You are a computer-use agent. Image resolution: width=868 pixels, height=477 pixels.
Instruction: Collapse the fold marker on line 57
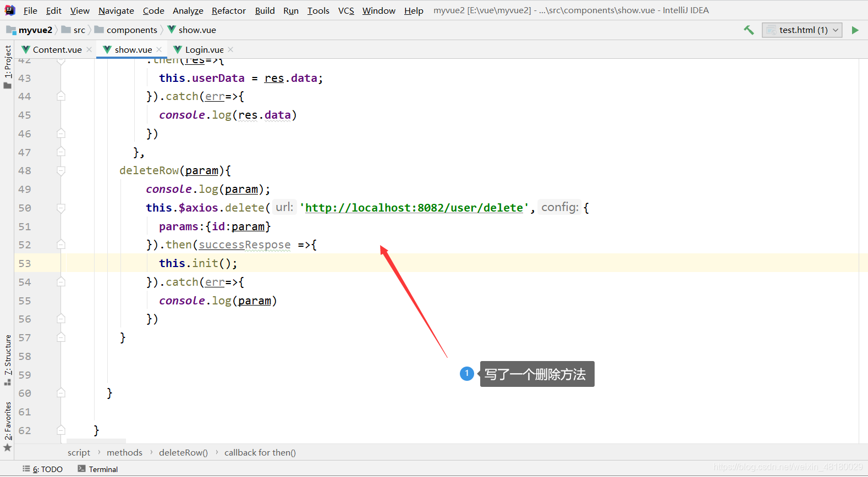61,337
